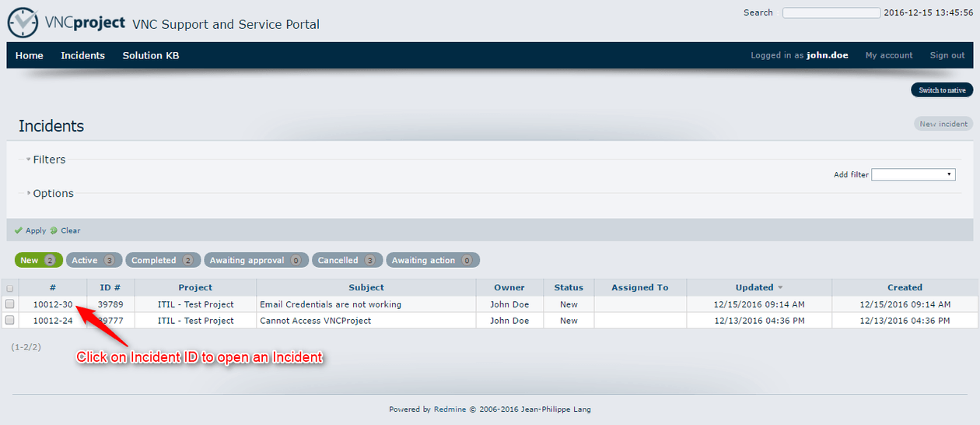Check the box for incident 10012-24
Screen dimensions: 980x425
pos(10,320)
